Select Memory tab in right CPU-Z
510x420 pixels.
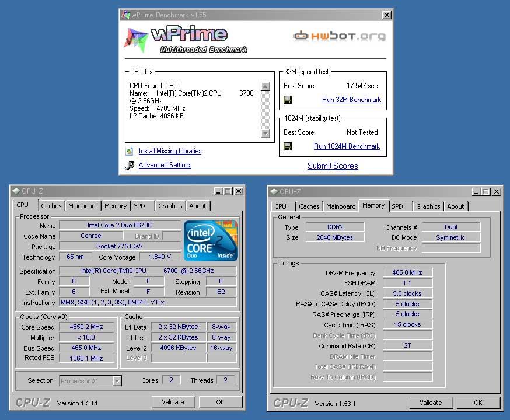click(x=373, y=206)
